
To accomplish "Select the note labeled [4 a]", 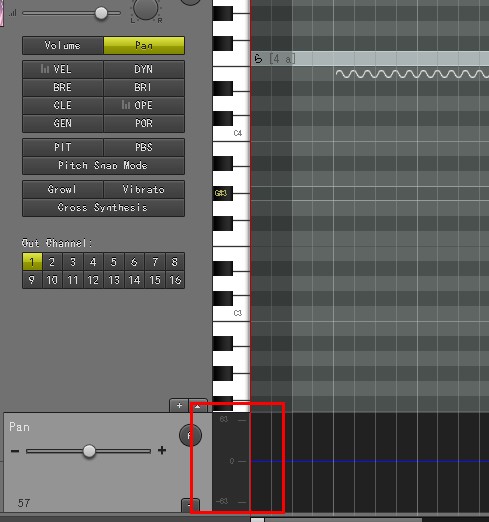I will click(x=370, y=59).
